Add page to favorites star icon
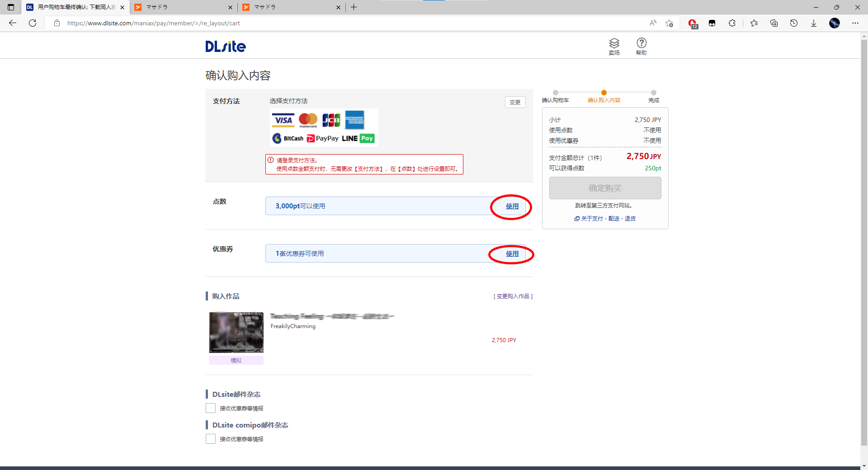 point(670,23)
